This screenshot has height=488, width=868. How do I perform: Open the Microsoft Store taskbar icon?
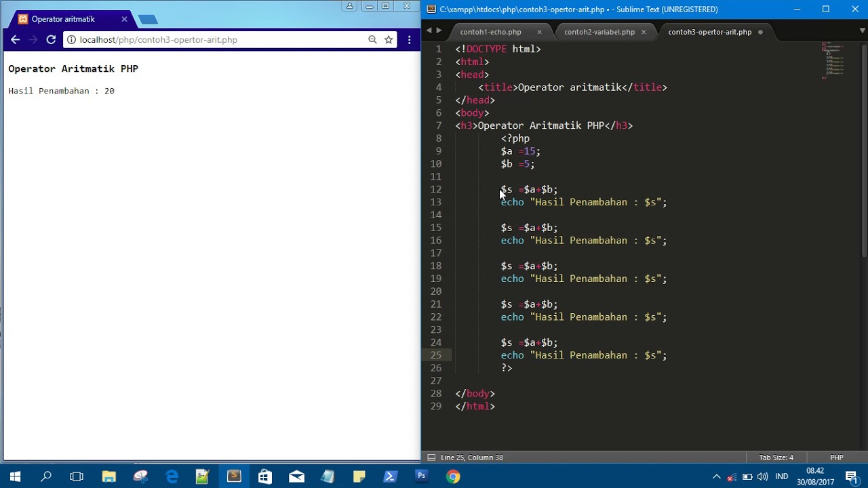click(265, 476)
